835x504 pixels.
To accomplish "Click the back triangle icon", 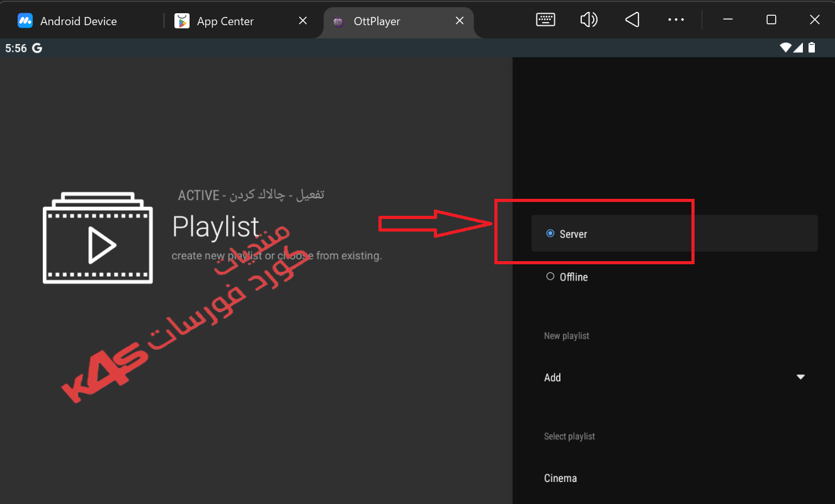I will [632, 20].
